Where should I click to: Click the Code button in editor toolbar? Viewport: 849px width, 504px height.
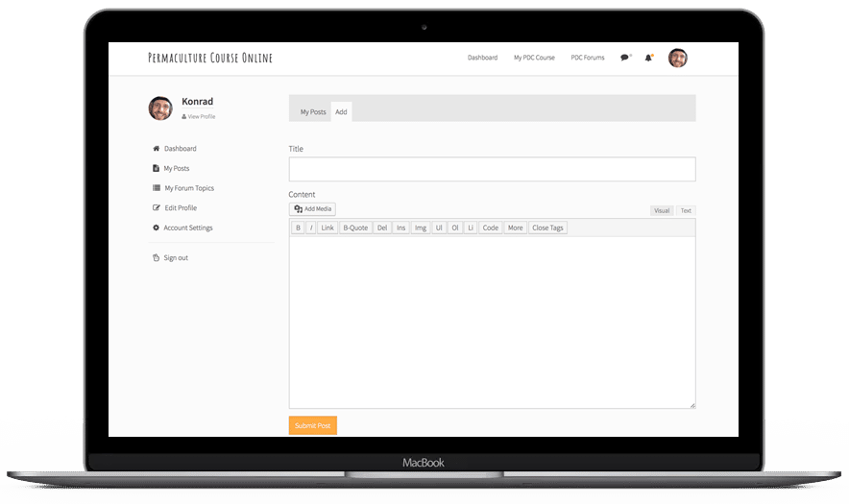coord(490,228)
